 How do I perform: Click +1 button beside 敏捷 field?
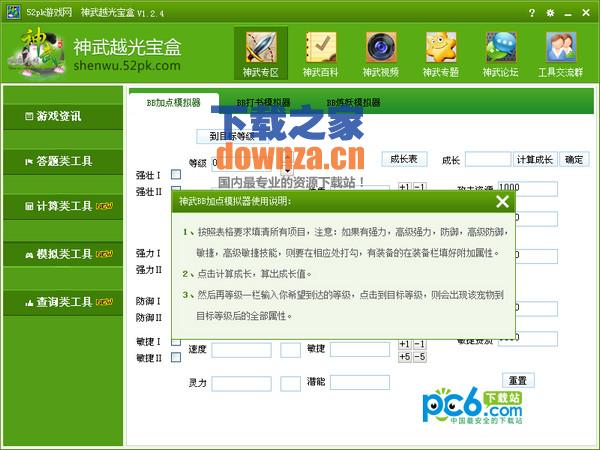405,344
